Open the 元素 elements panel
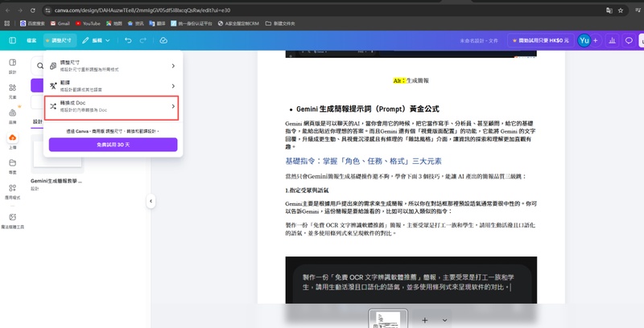The height and width of the screenshot is (328, 644). pos(12,92)
